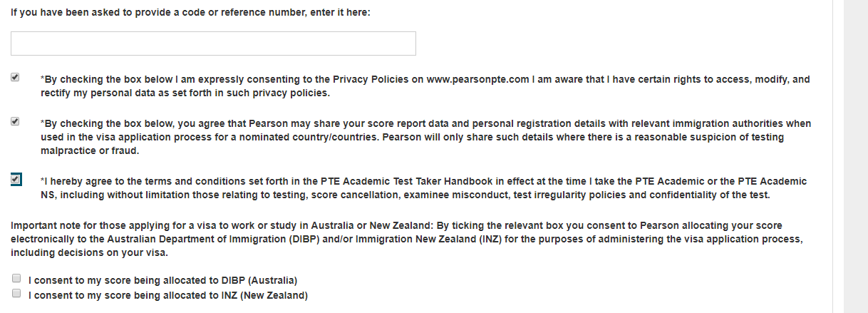This screenshot has width=868, height=313.
Task: Uncheck the immigration authorities data sharing checkbox
Action: click(x=16, y=122)
